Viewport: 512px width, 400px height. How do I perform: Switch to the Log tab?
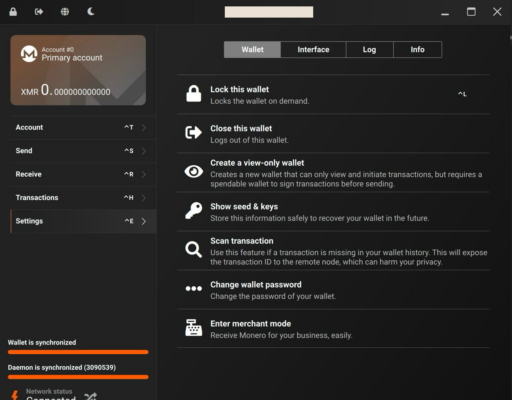click(x=370, y=49)
